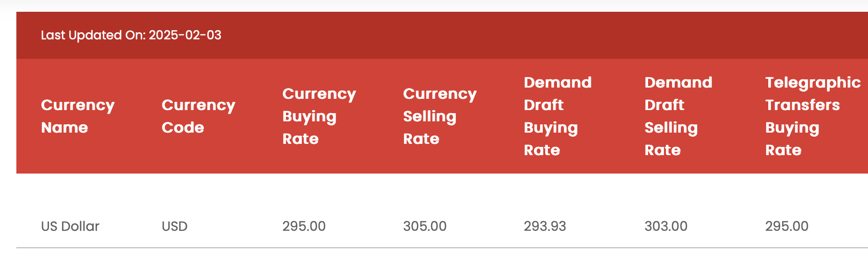
Task: Select the Currency Name column header
Action: (x=78, y=116)
